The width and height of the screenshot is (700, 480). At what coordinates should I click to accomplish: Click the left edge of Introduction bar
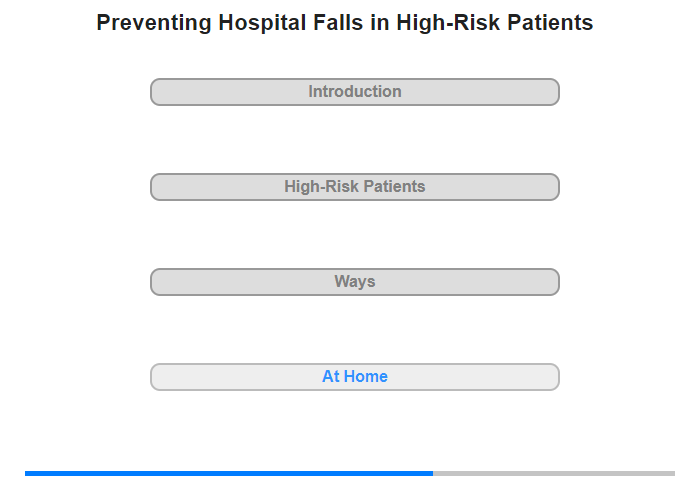(155, 92)
